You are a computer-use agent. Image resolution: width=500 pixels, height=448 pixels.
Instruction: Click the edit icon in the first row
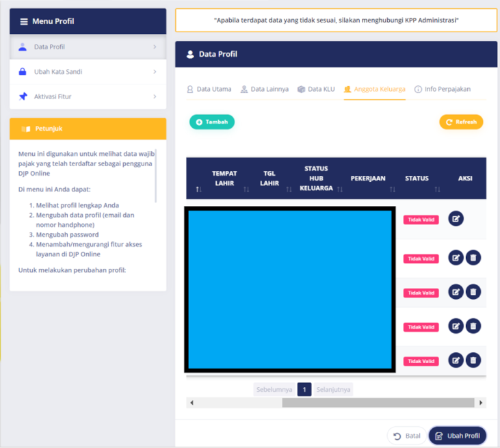click(x=456, y=219)
